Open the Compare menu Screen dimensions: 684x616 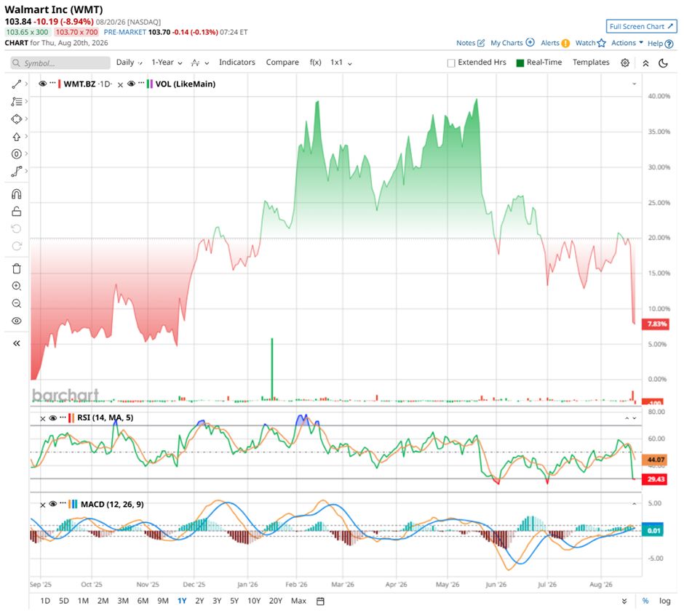(x=282, y=63)
